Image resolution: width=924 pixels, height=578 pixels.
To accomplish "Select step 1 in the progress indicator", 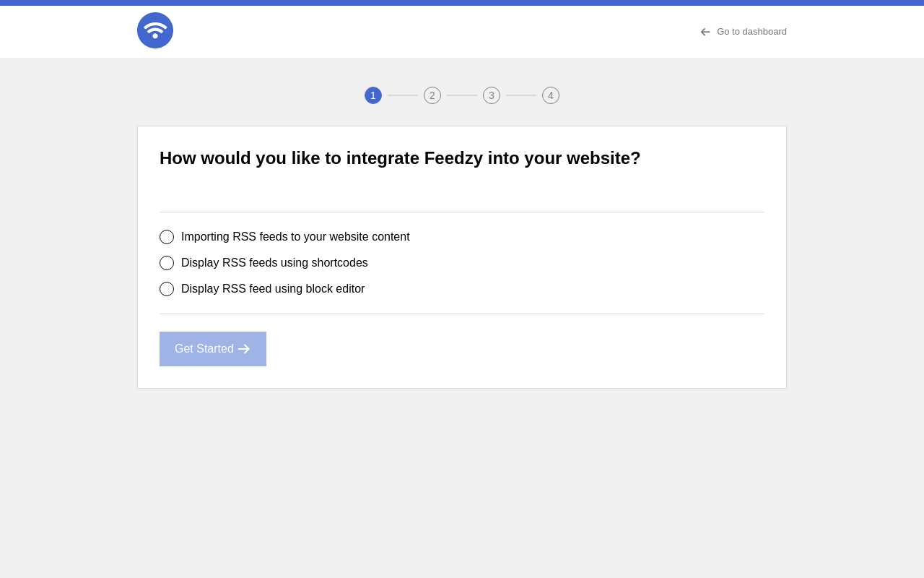I will click(373, 95).
